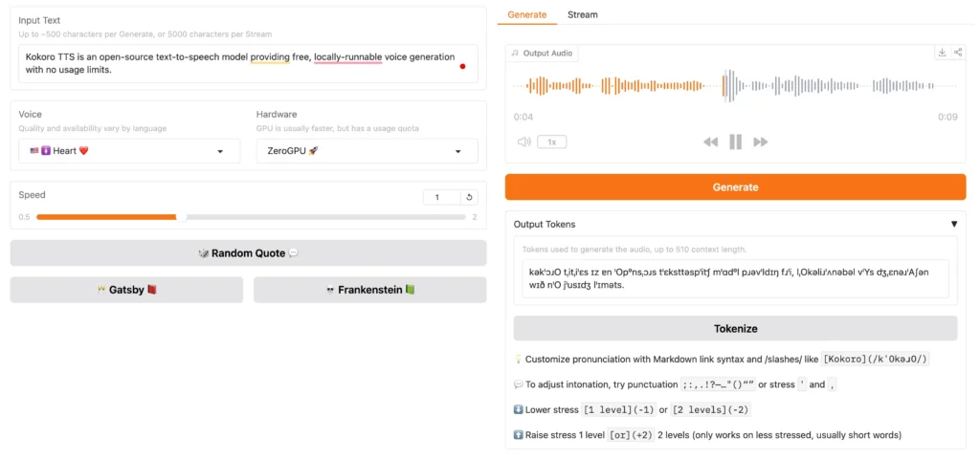Click the share audio icon
The image size is (980, 459).
958,53
